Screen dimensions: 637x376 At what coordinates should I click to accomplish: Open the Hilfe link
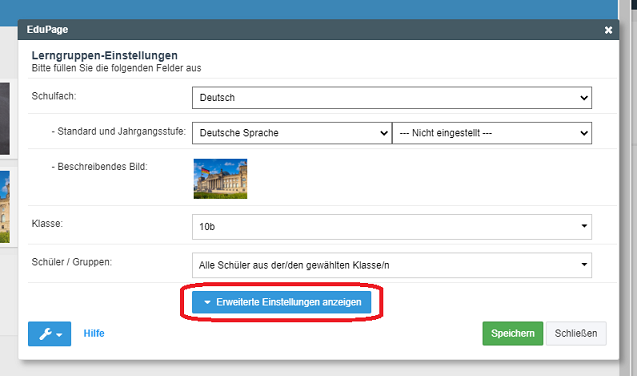click(x=94, y=333)
